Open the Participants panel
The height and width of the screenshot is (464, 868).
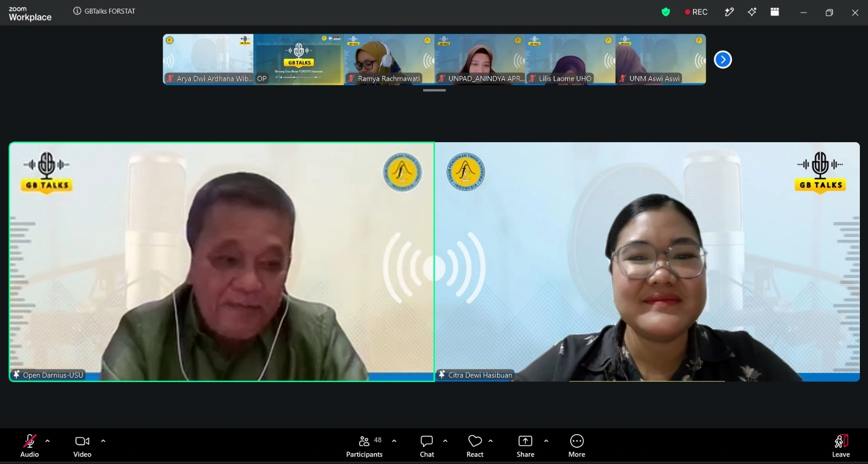(365, 446)
